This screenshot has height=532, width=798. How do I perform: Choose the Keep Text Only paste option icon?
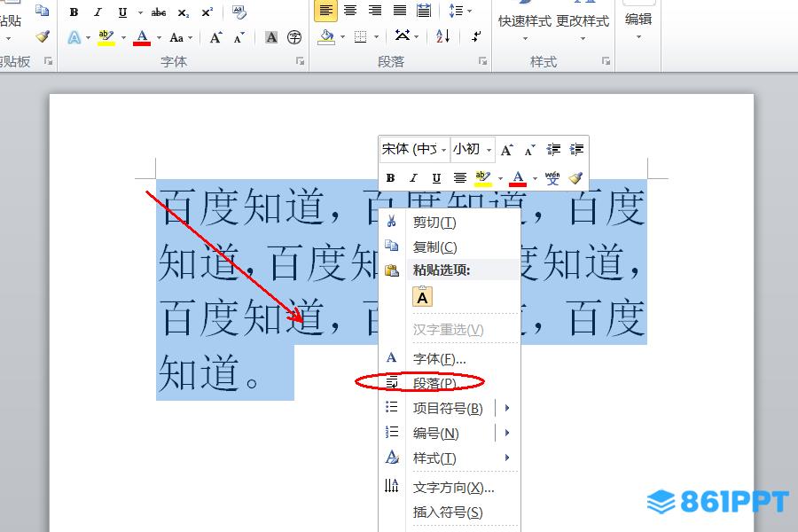[422, 297]
